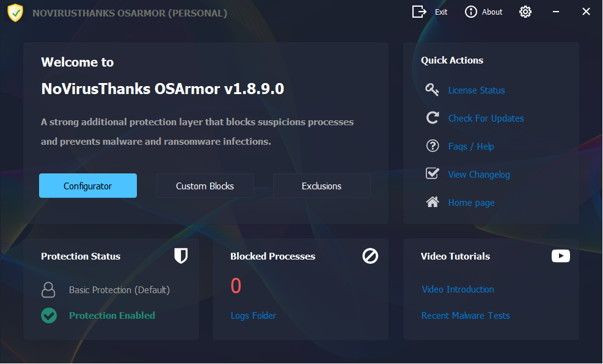
Task: Click the Video Tutorials play icon
Action: [x=561, y=256]
